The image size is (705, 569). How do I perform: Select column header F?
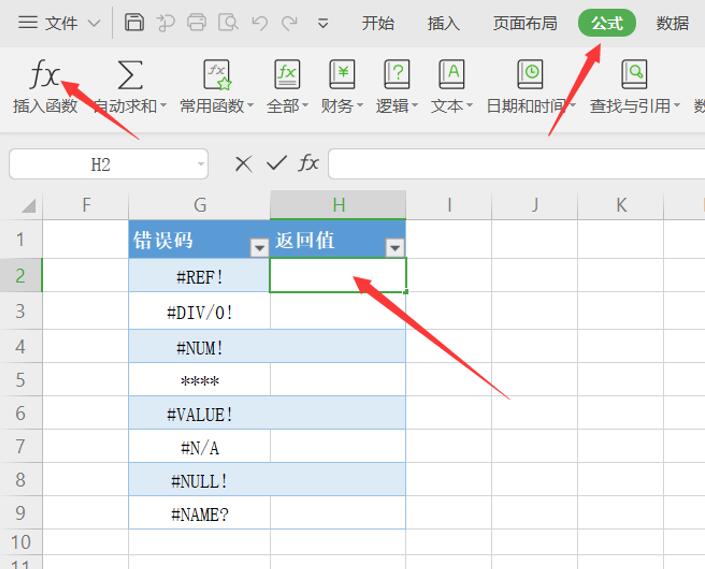[x=86, y=205]
